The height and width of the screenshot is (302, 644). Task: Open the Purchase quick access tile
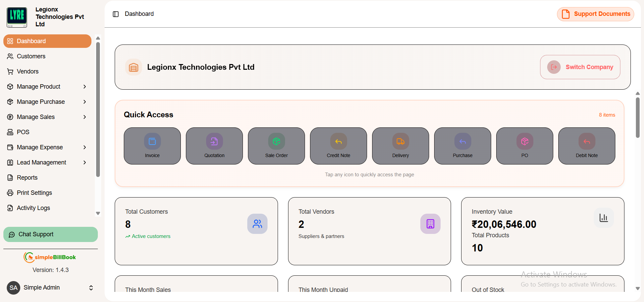pos(463,146)
